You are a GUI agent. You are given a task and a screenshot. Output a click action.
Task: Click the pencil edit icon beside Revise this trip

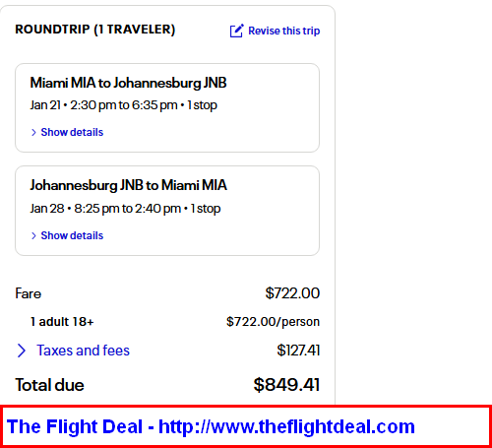[x=236, y=31]
